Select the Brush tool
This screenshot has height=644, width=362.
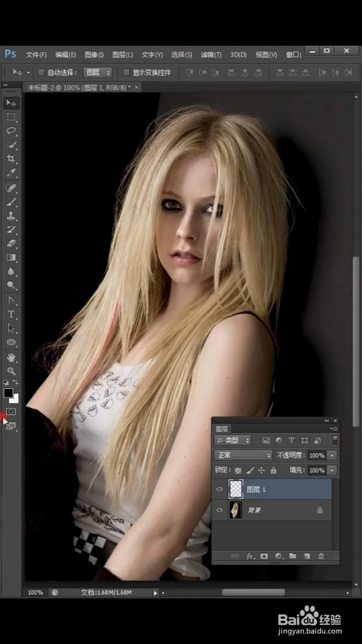[x=11, y=202]
